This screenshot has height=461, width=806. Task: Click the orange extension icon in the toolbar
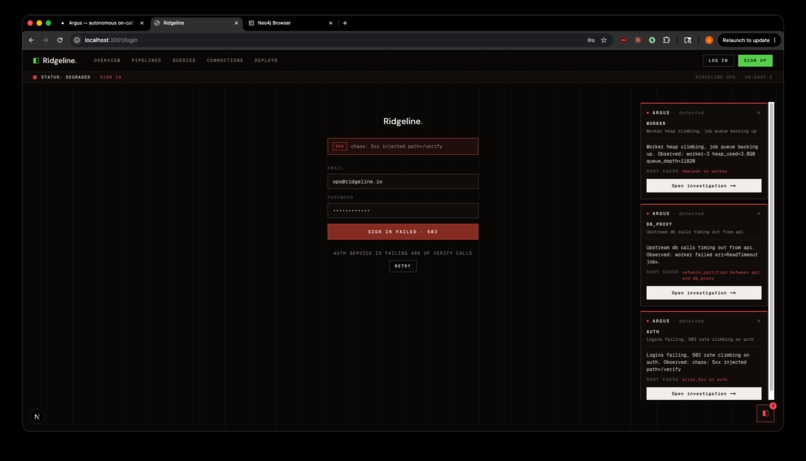[638, 40]
